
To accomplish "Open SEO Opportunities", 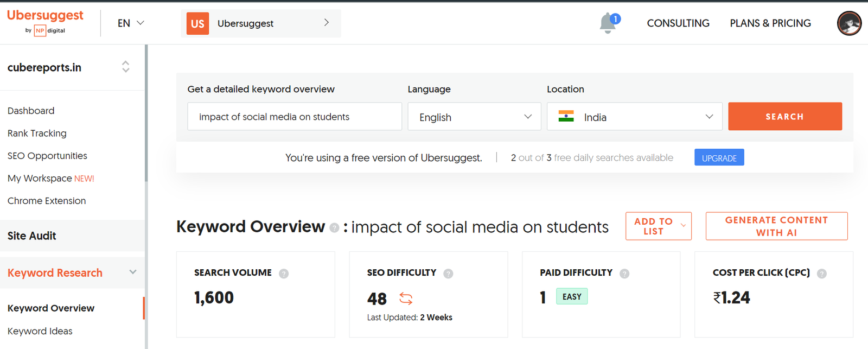I will (47, 156).
